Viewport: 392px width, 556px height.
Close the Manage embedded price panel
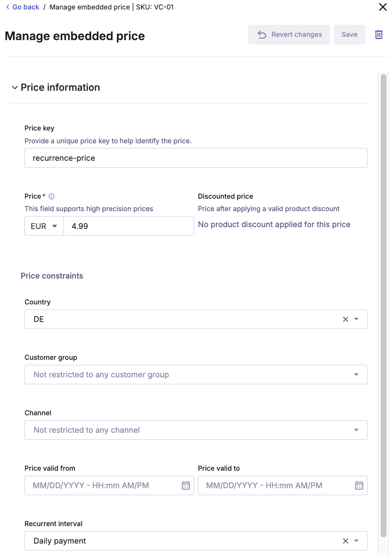pyautogui.click(x=383, y=7)
